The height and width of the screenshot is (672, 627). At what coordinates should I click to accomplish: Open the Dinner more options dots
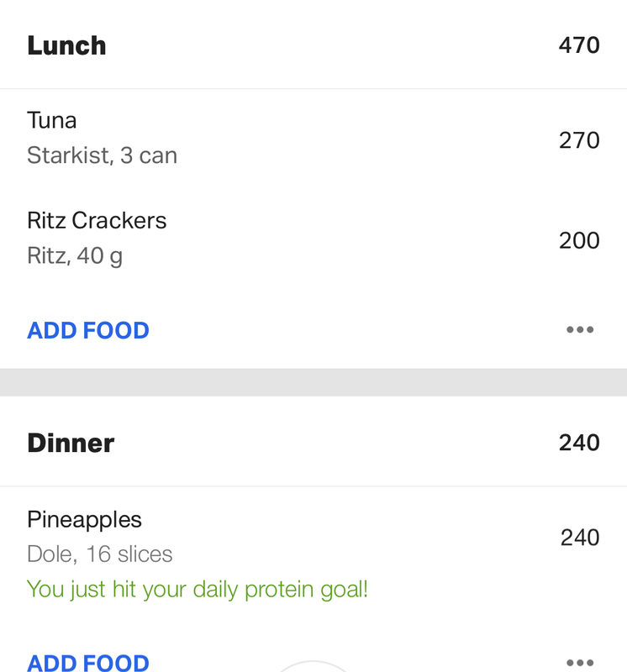(580, 663)
